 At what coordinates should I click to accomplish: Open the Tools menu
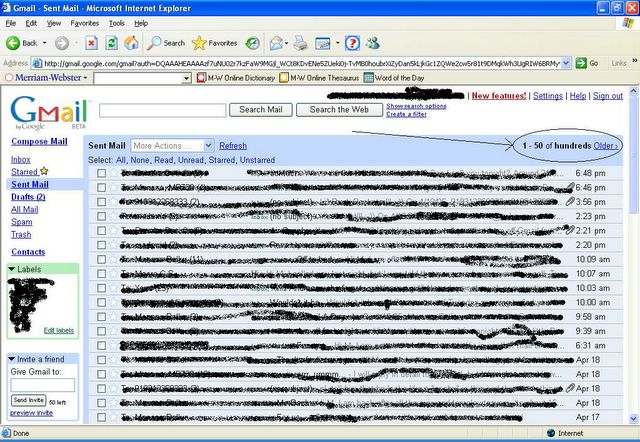(x=117, y=22)
